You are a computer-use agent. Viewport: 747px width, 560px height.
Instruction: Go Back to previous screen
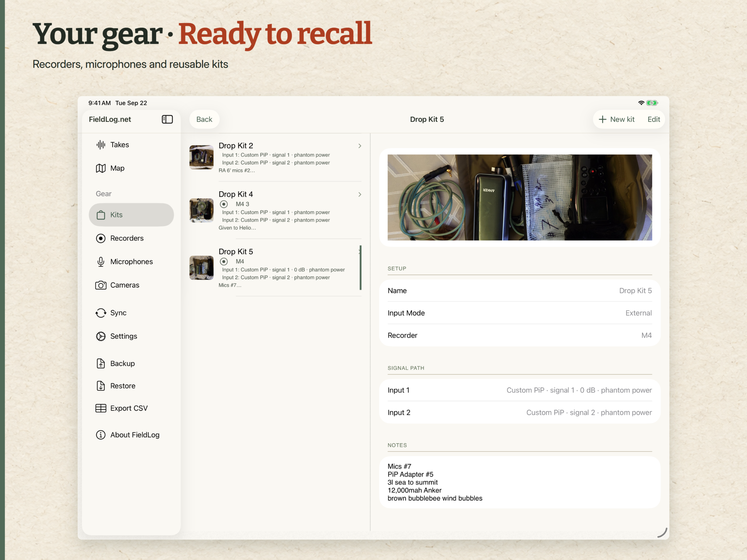(204, 119)
